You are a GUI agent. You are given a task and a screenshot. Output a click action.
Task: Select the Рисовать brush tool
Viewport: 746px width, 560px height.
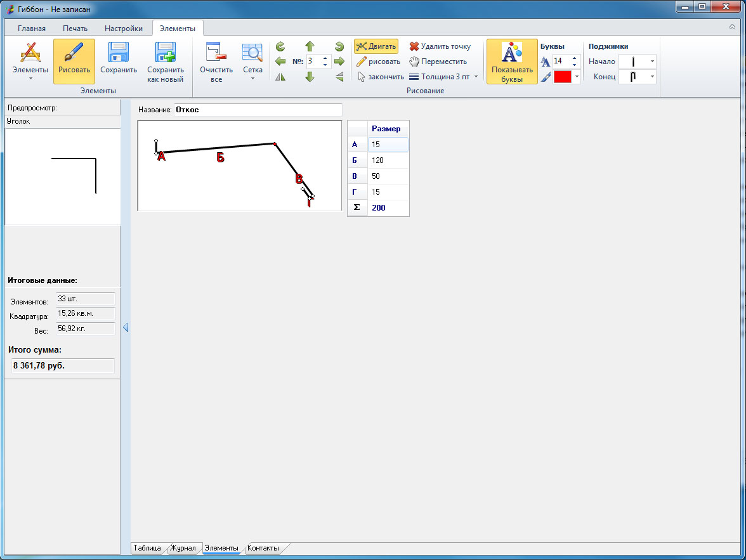coord(74,61)
